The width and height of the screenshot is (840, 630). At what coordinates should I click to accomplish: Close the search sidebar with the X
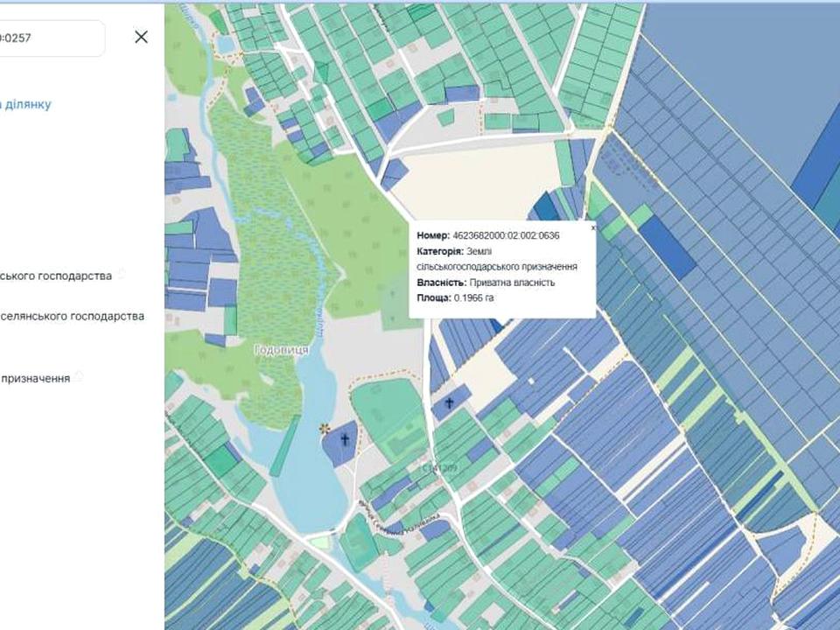click(x=141, y=37)
